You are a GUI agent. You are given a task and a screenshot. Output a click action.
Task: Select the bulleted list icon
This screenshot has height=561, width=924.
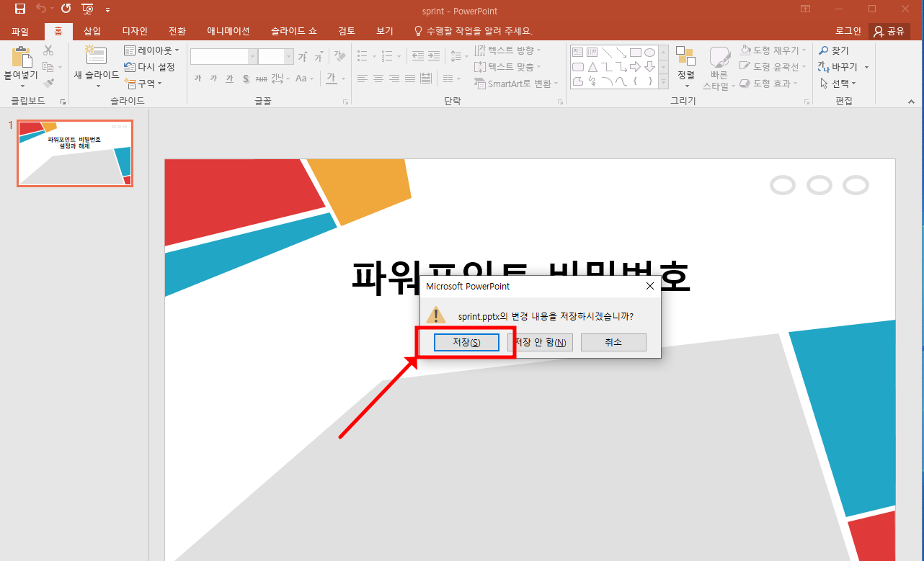click(363, 55)
